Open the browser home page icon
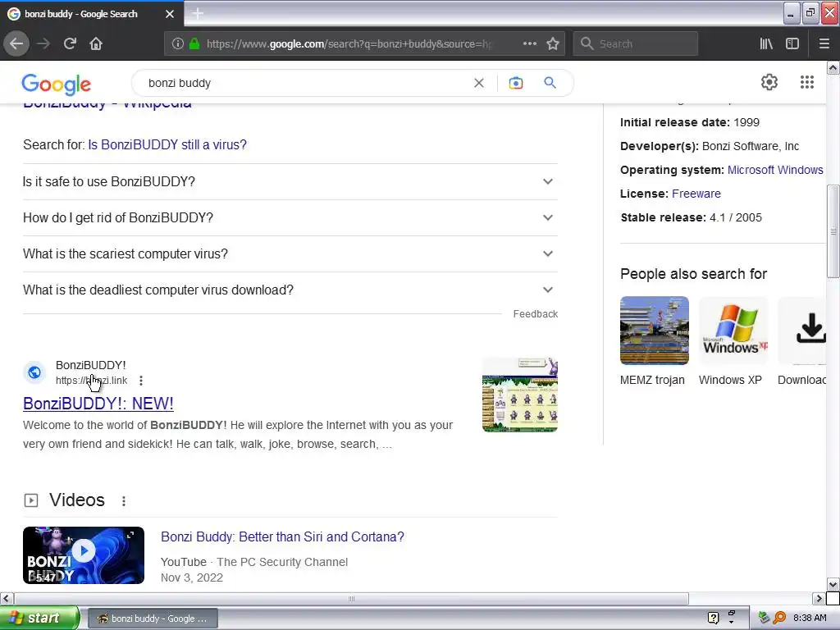This screenshot has width=840, height=630. point(96,43)
